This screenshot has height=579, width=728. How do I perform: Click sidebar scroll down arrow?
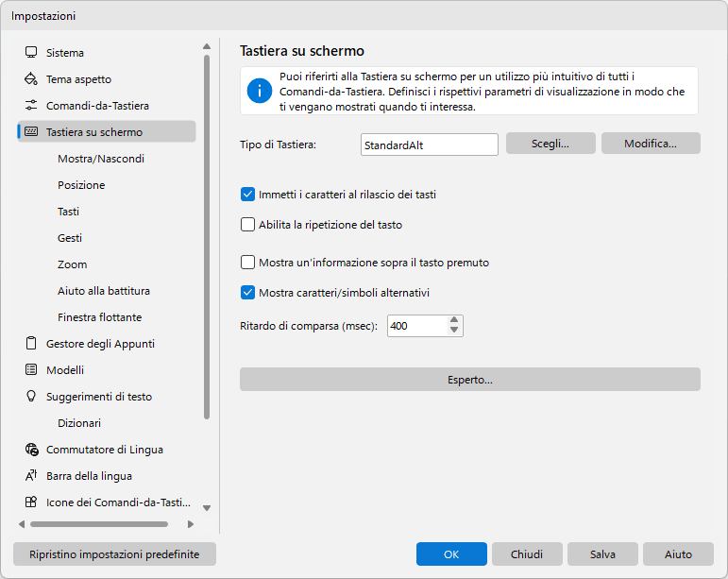tap(207, 508)
